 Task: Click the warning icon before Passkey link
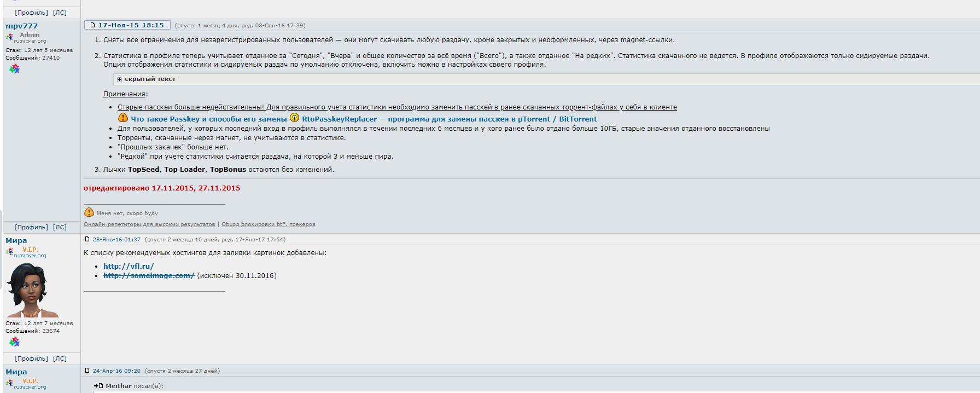pyautogui.click(x=123, y=118)
